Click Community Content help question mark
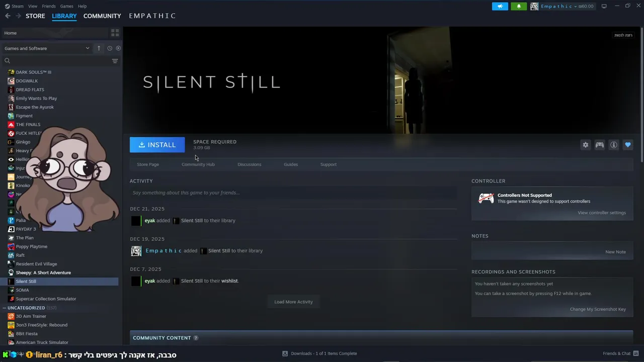This screenshot has width=644, height=362. [x=196, y=338]
